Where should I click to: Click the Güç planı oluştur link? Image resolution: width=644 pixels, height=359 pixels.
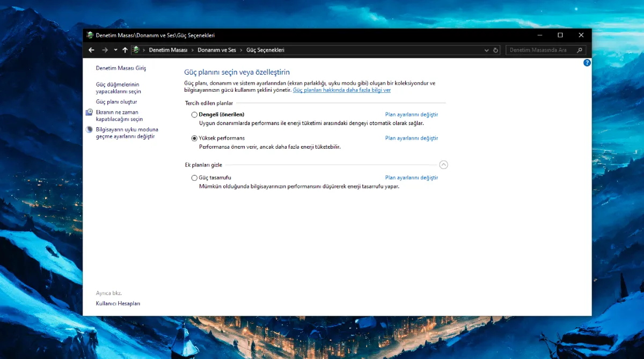pos(116,102)
